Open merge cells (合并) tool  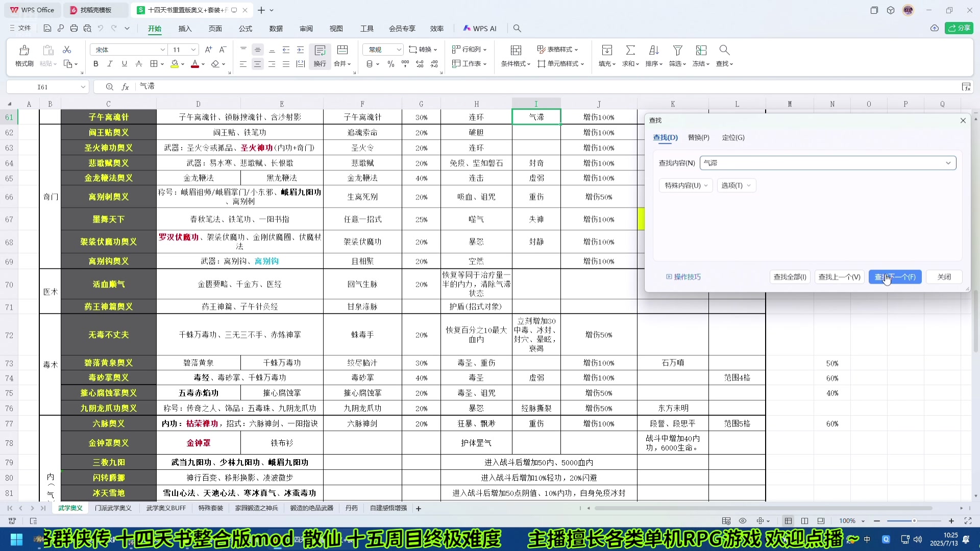(x=342, y=55)
